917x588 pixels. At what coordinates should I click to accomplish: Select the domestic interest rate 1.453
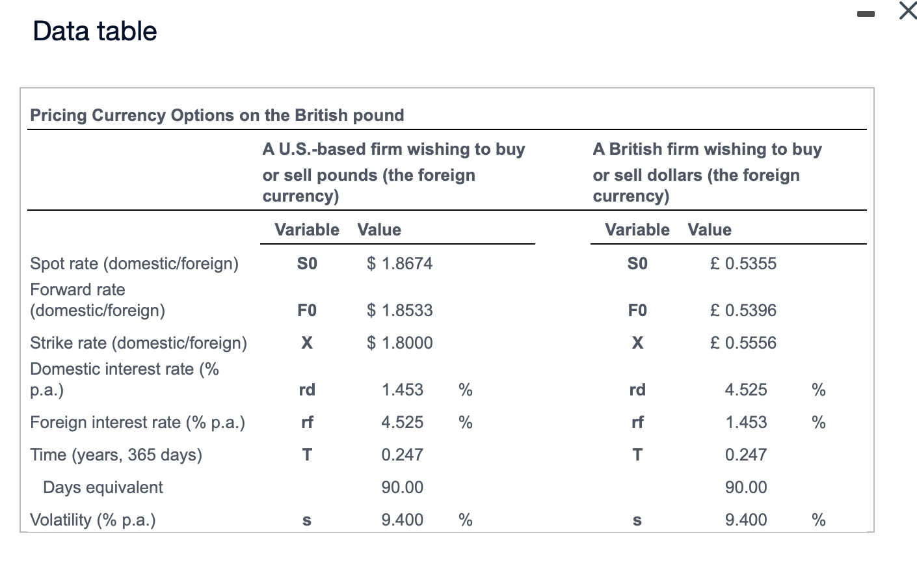point(403,390)
